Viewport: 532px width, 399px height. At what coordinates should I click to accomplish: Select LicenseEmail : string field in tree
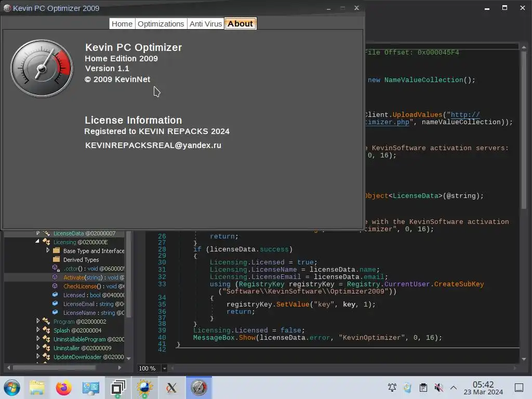point(94,303)
